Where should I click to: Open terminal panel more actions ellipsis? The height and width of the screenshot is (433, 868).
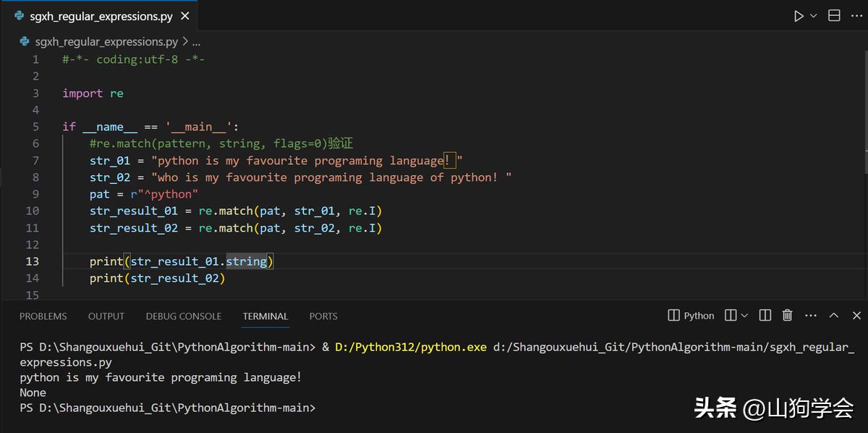pyautogui.click(x=811, y=316)
